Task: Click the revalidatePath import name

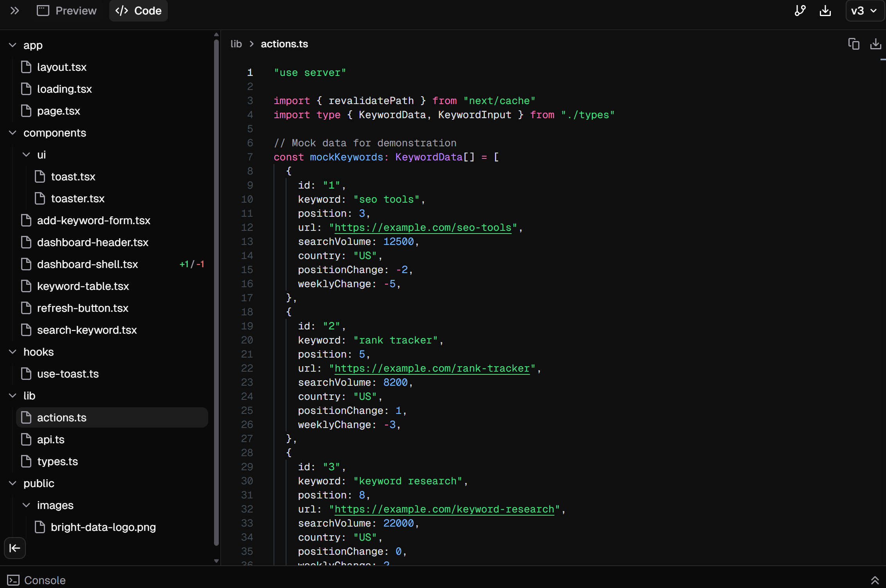Action: click(371, 101)
